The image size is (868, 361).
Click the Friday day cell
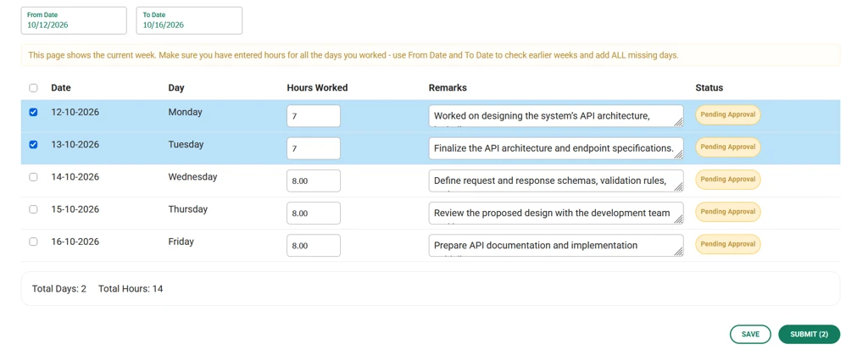(x=181, y=242)
